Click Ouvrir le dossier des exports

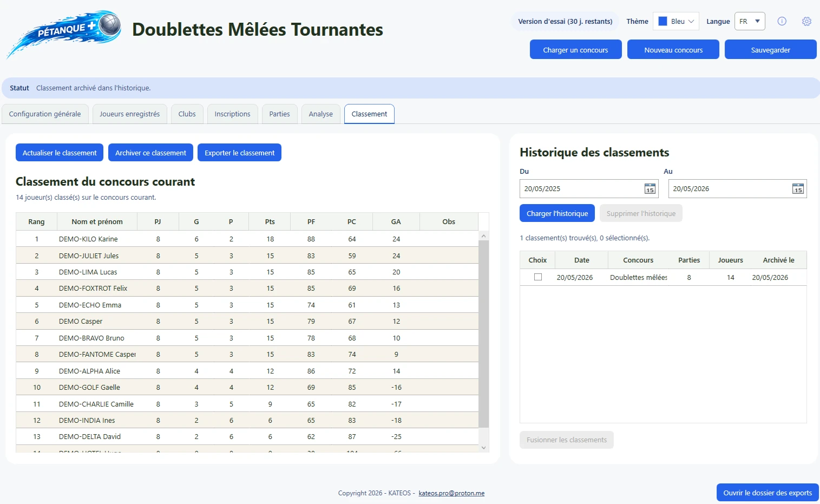coord(767,493)
